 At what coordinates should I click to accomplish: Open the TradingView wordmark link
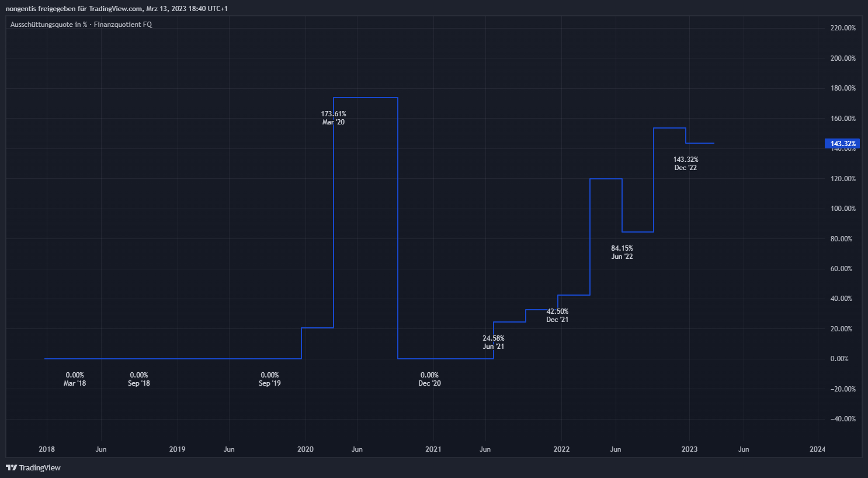(x=40, y=467)
